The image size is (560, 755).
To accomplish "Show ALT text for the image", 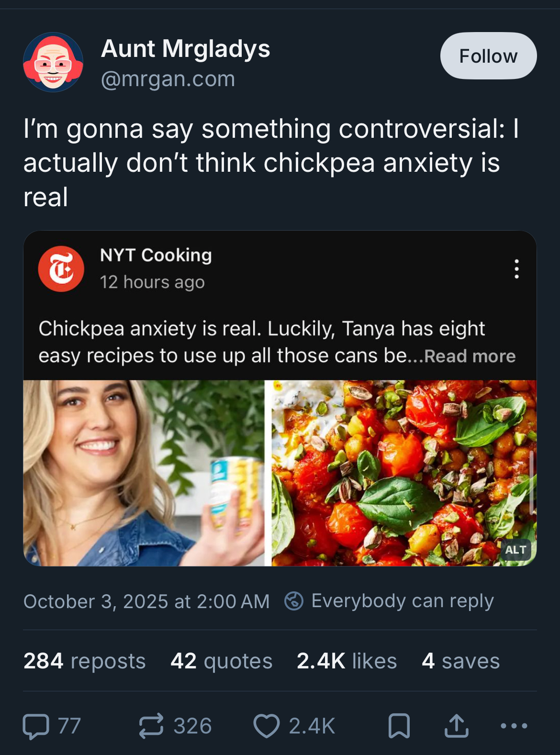I will click(515, 550).
